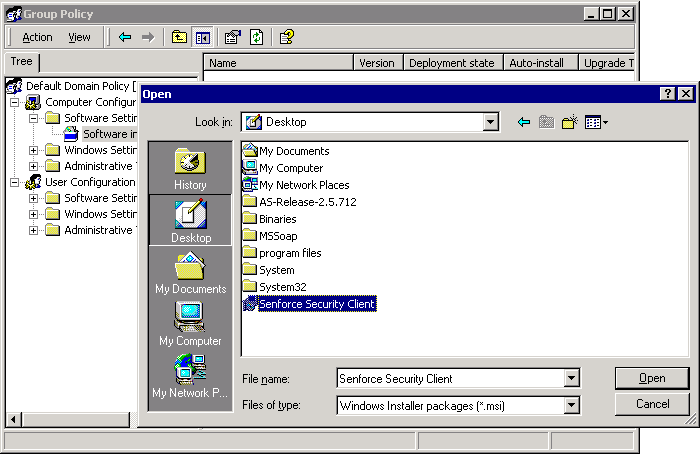Open Properties from the Group Policy toolbar
This screenshot has height=454, width=700.
coord(233,37)
